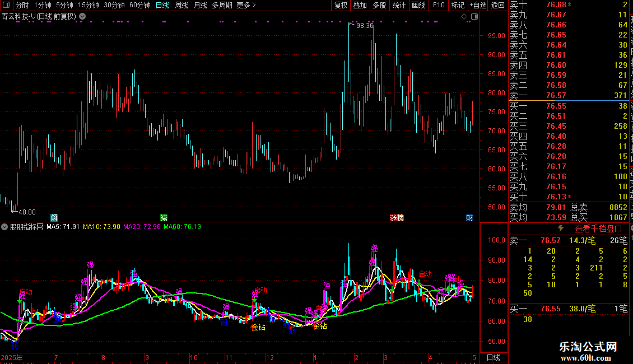This screenshot has width=633, height=364.
Task: Click the diamond icon on the chart header
Action: click(464, 17)
